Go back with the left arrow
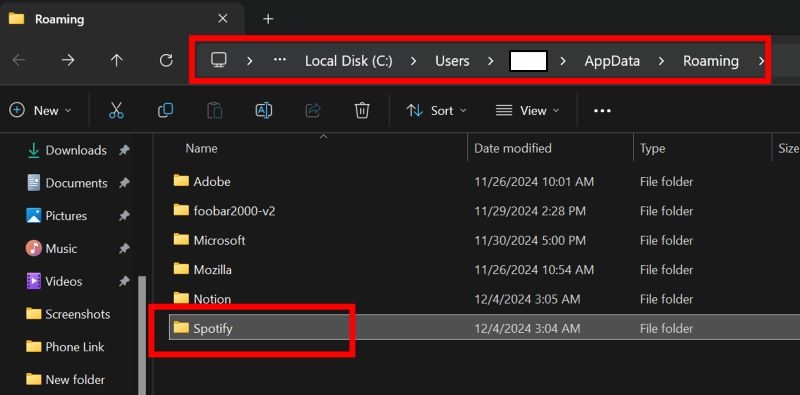Image resolution: width=800 pixels, height=395 pixels. point(19,61)
